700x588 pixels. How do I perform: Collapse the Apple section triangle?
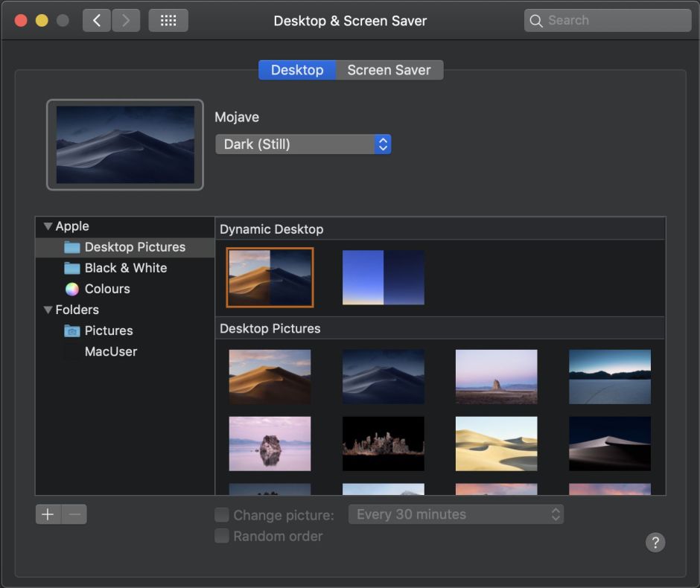(47, 226)
